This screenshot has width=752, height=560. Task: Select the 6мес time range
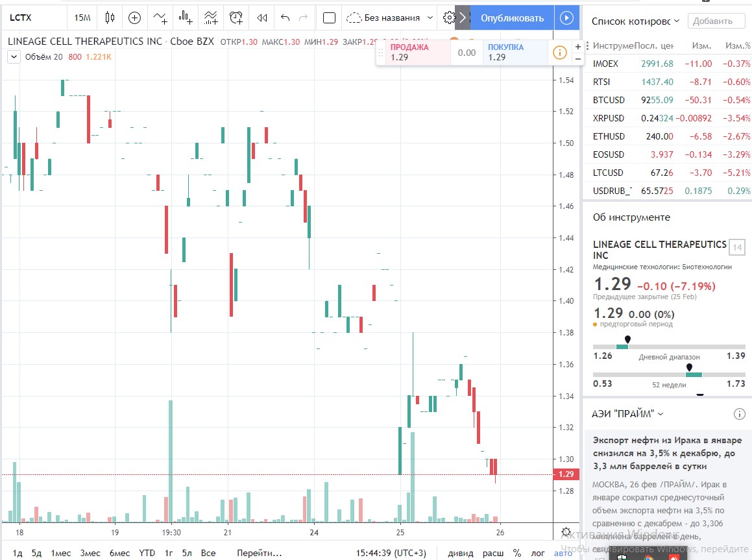(119, 553)
